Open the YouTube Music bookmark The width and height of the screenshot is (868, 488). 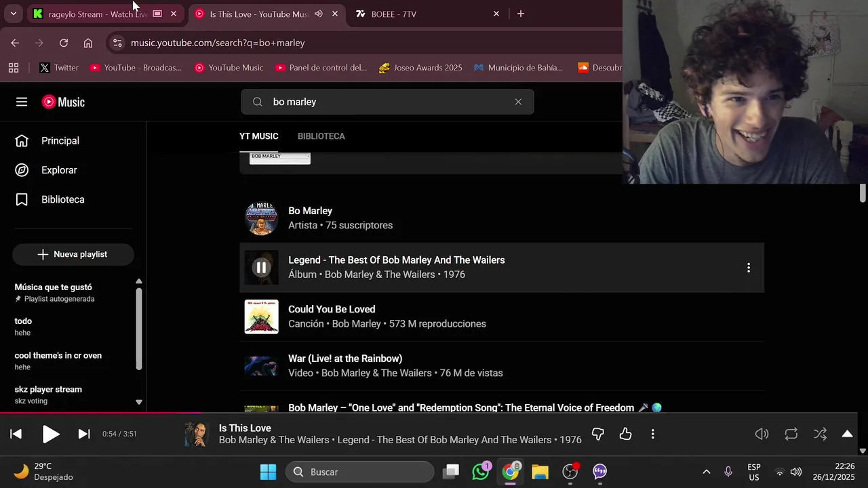tap(229, 68)
